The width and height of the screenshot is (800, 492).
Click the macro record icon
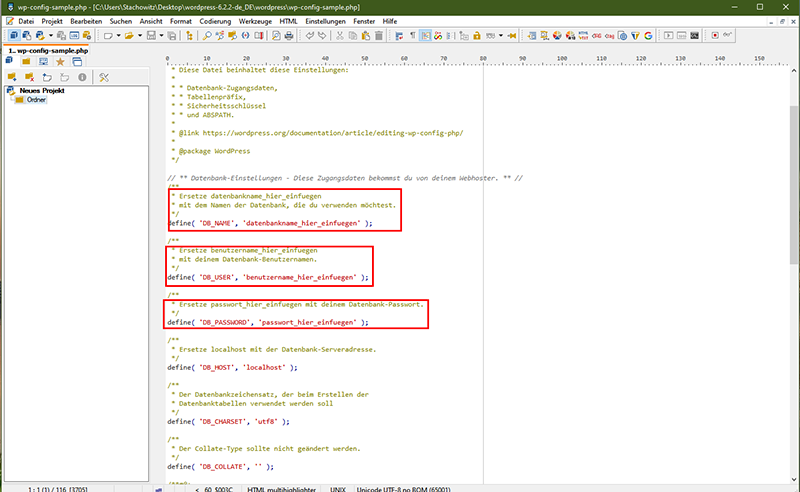[x=715, y=36]
